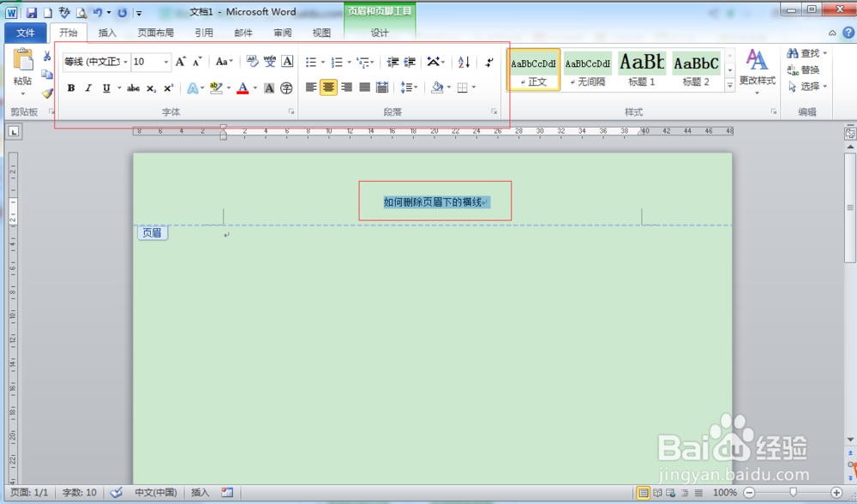Screen dimensions: 857x504
Task: Expand the styles gallery
Action: click(x=729, y=85)
